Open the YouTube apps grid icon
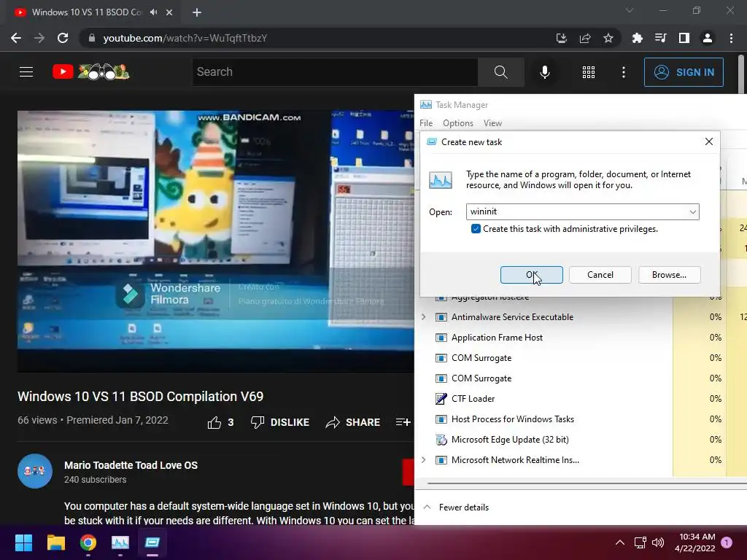 click(589, 72)
